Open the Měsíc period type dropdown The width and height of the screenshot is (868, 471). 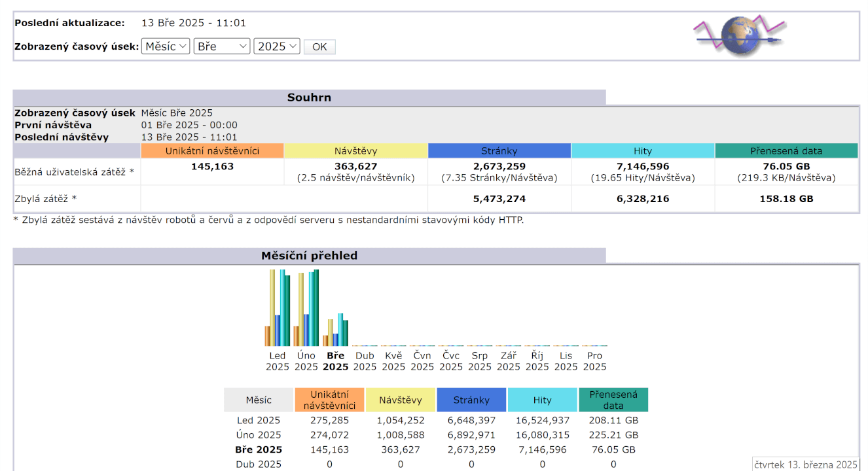(166, 46)
